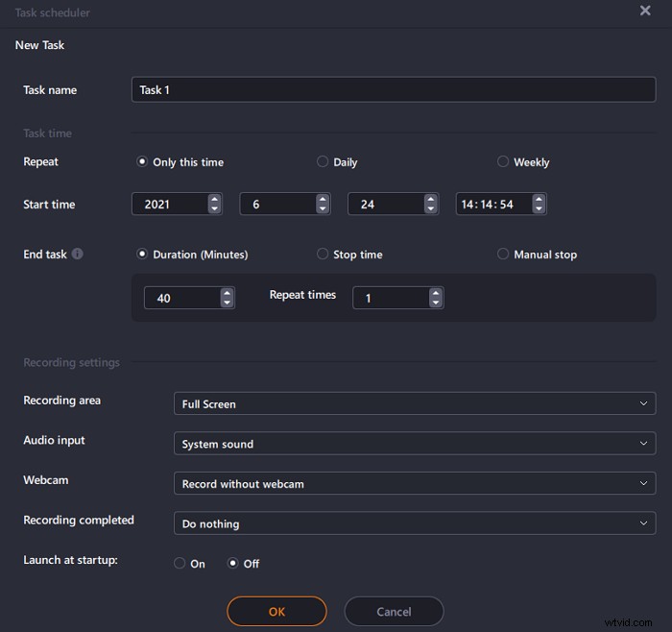The height and width of the screenshot is (632, 672).
Task: Click the Task name input field
Action: (394, 89)
